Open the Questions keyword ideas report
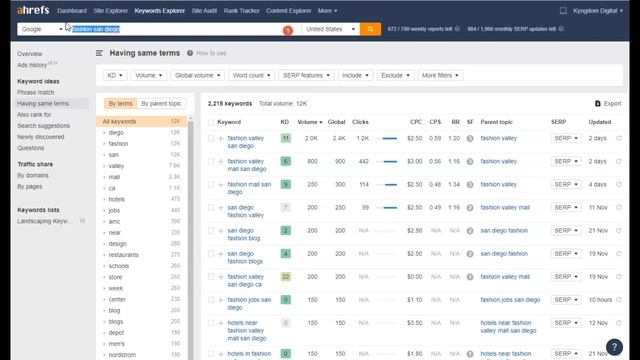640x360 pixels. point(31,148)
